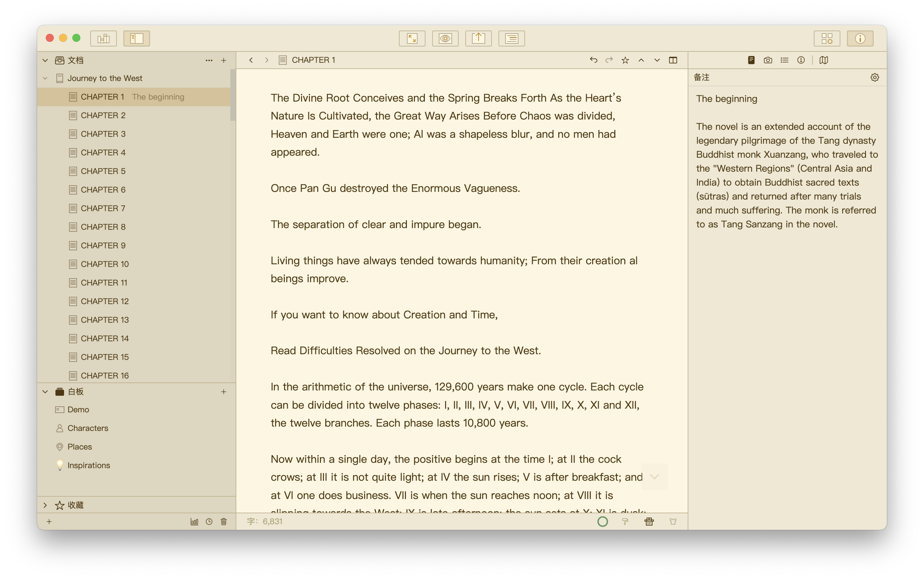Click the CHAPTER 1 title in editor header
Screen dimensions: 924x579
pos(314,60)
